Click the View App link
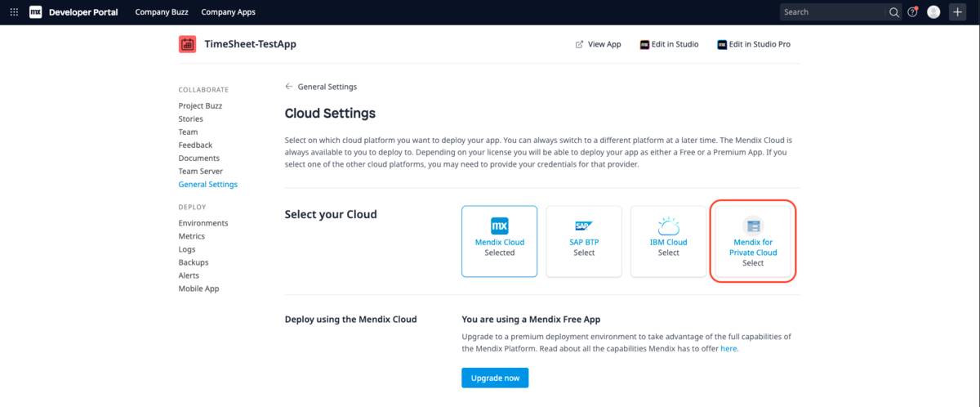The width and height of the screenshot is (980, 407). pyautogui.click(x=604, y=44)
